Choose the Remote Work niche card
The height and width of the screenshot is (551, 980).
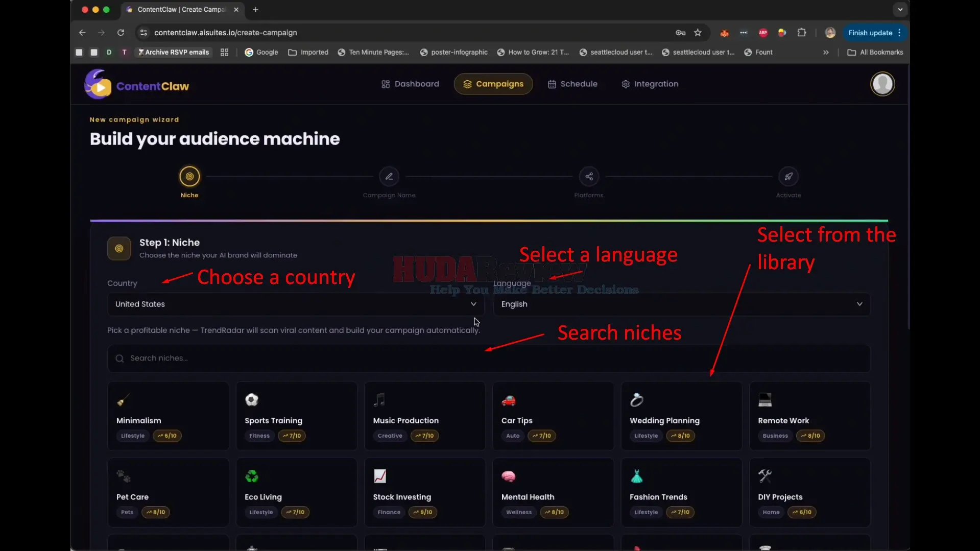(810, 416)
